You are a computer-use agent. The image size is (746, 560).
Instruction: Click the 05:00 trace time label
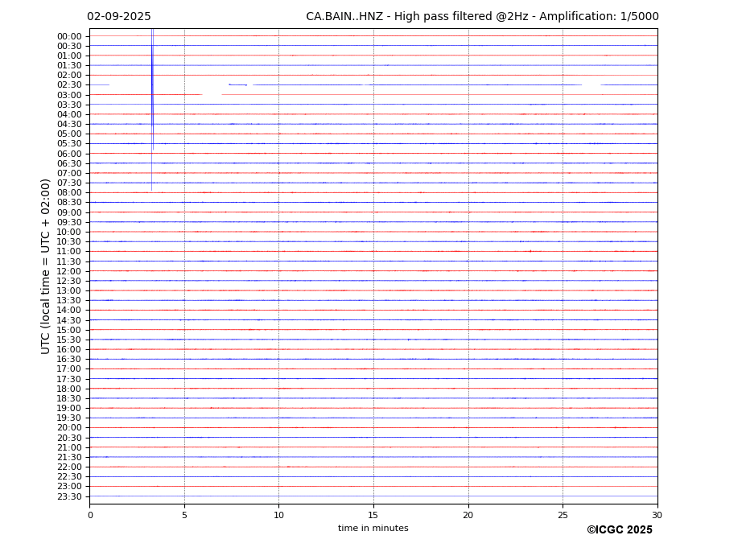point(69,134)
